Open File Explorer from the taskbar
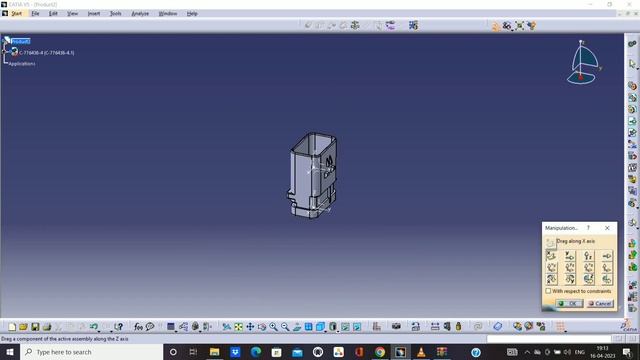640x360 pixels. pos(214,352)
